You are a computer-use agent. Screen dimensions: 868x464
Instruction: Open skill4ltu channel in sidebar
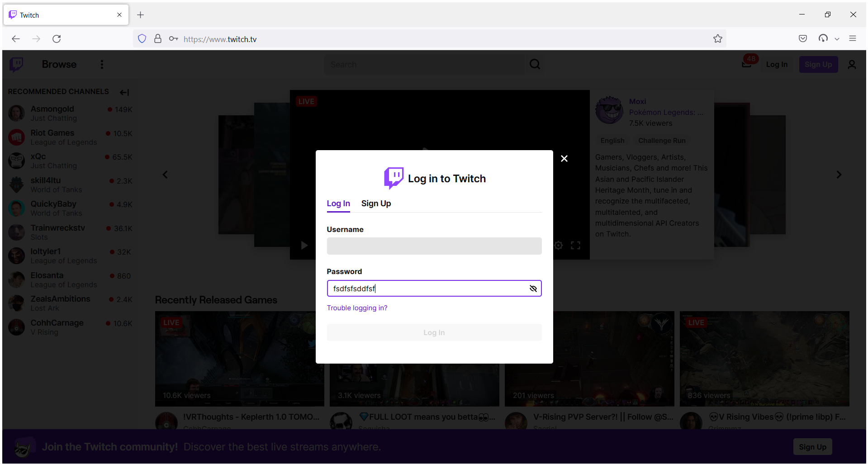tap(70, 185)
